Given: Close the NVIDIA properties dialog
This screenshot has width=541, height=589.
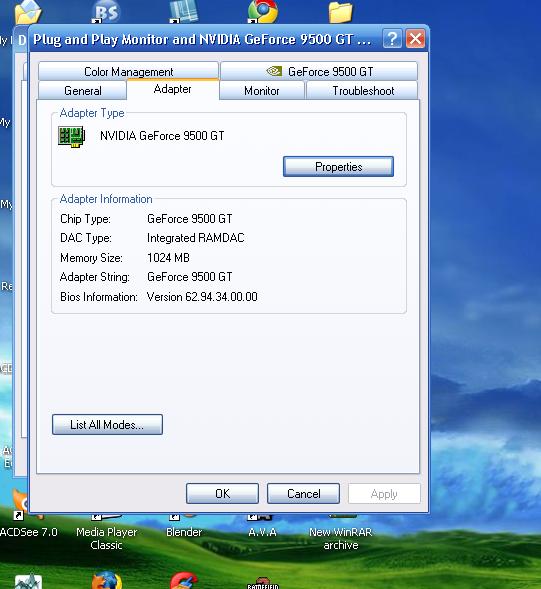Looking at the screenshot, I should [415, 38].
